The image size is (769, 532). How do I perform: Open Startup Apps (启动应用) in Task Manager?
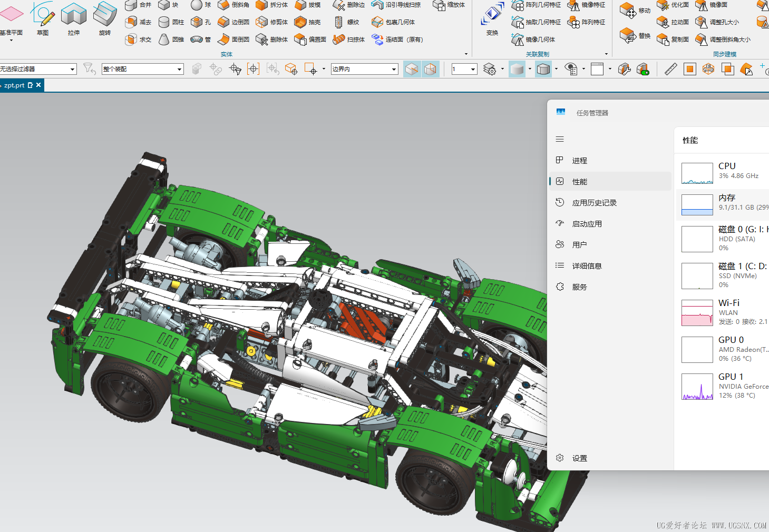[610, 223]
